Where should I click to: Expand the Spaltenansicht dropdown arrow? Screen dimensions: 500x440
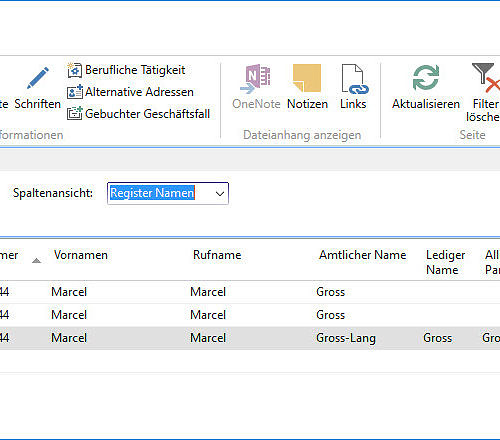click(220, 193)
